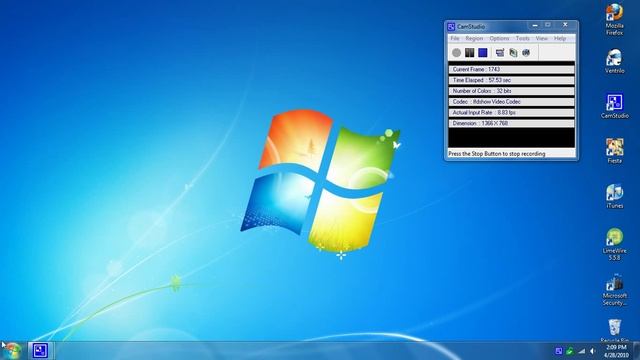Minimize the CamStudio window
640x360 pixels.
[535, 25]
